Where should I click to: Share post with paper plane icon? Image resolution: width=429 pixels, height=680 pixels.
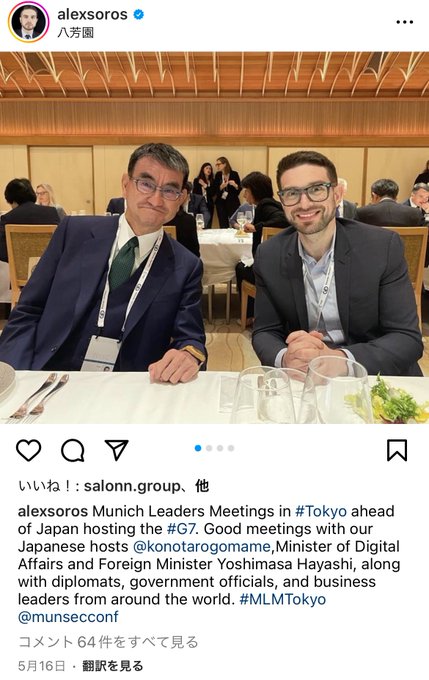[117, 450]
